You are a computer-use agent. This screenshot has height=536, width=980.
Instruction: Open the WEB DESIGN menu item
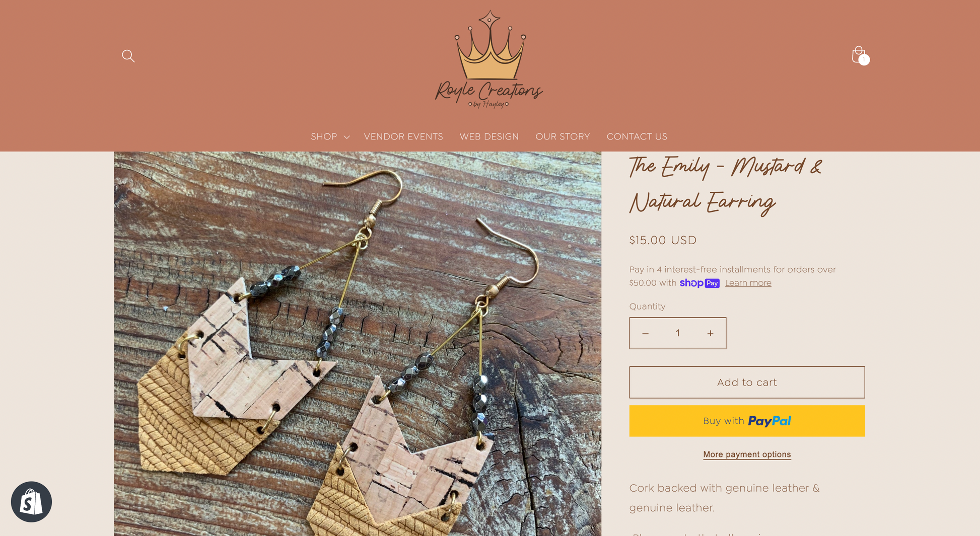489,137
